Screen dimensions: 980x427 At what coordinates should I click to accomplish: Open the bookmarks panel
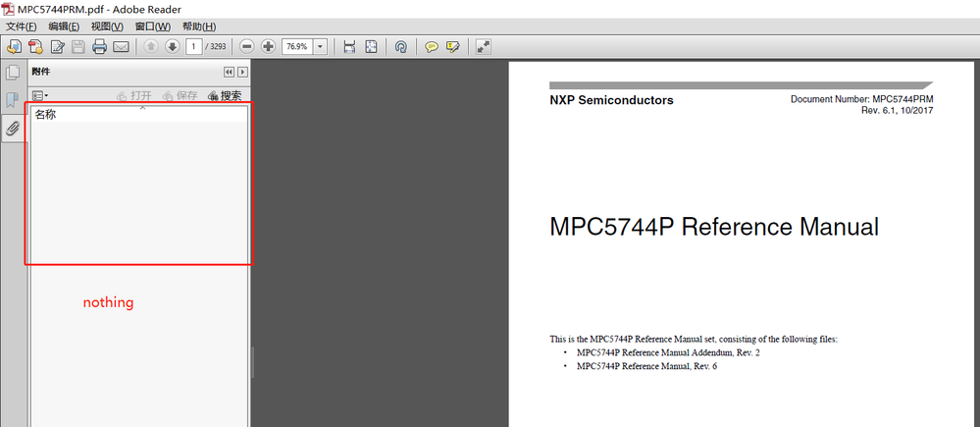tap(13, 100)
